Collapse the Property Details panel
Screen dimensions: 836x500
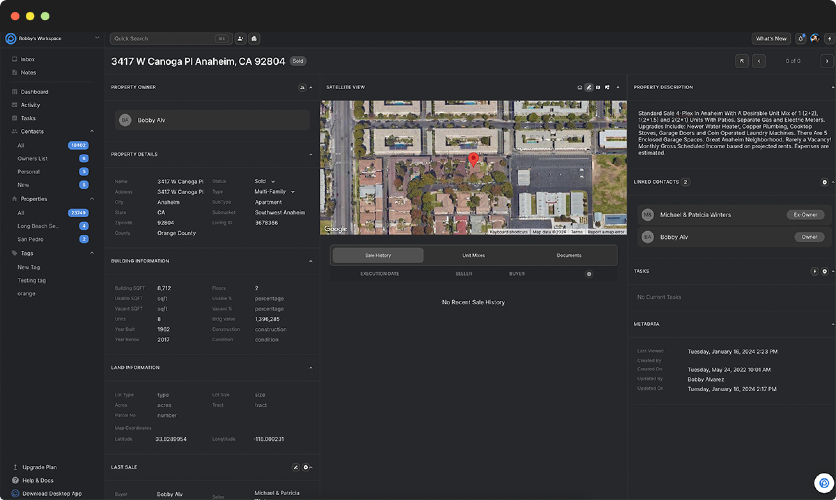point(311,154)
